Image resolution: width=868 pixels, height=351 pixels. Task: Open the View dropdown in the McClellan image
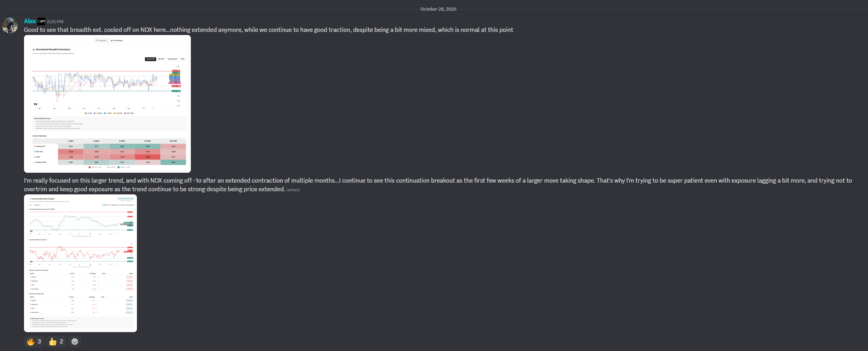41,205
